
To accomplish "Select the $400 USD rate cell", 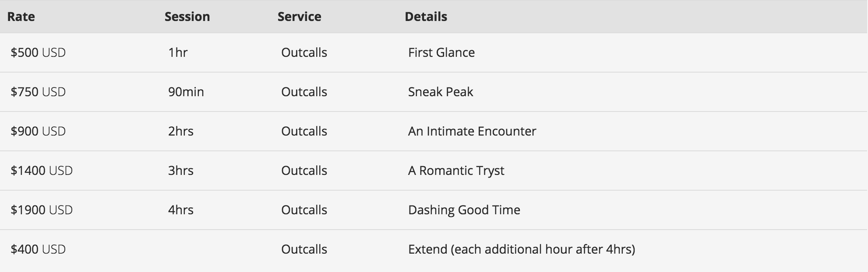I will pyautogui.click(x=38, y=249).
